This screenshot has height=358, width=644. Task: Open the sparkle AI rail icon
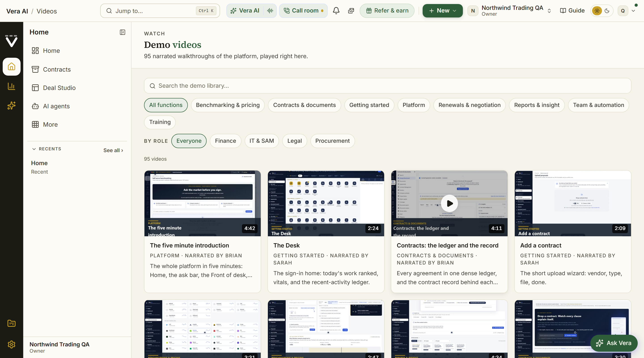11,106
